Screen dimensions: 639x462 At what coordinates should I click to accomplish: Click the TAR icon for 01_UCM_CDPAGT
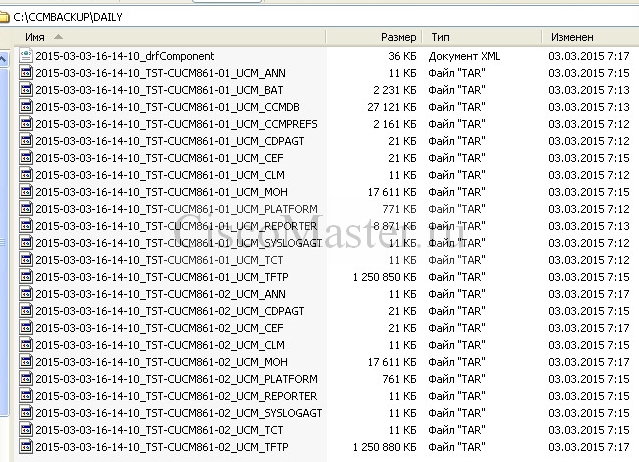click(26, 141)
